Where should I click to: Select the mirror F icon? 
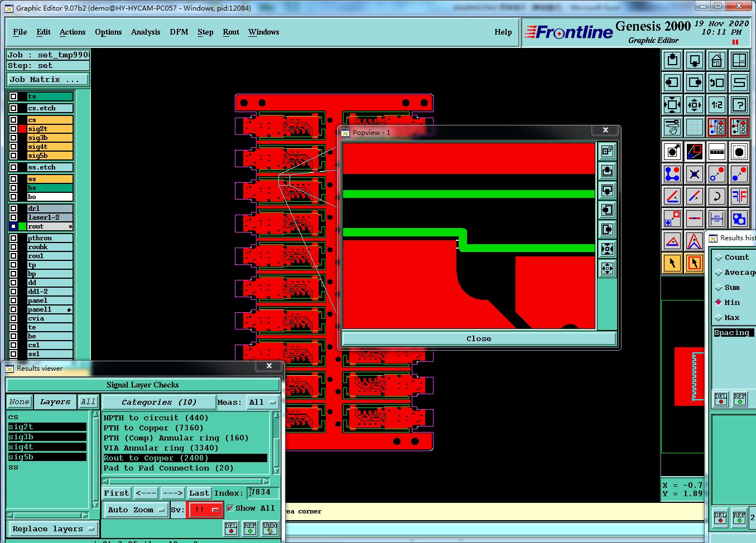739,196
